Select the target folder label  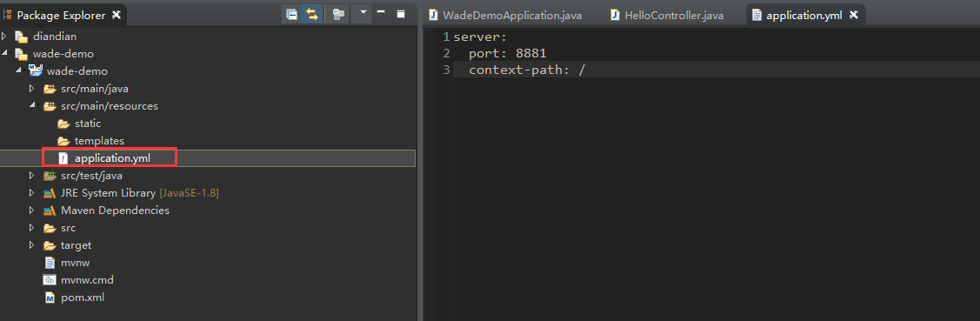click(77, 245)
